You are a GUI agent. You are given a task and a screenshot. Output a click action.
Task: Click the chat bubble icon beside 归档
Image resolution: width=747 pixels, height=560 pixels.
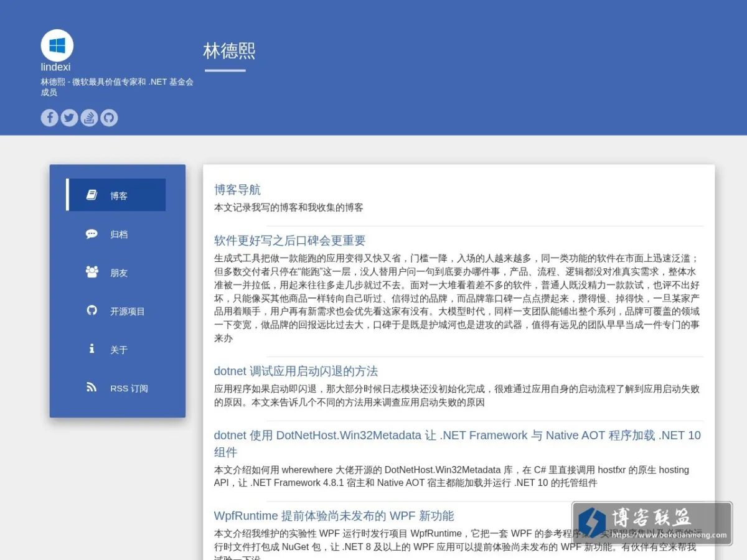[92, 234]
